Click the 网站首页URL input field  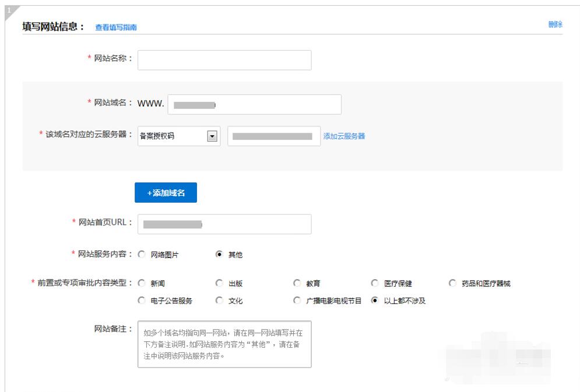(x=224, y=224)
